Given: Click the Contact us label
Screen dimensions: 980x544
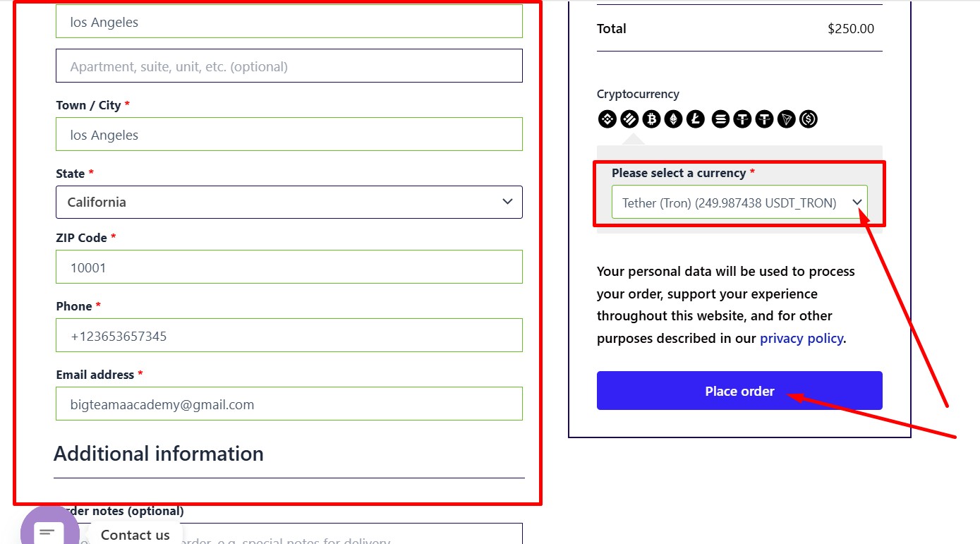Looking at the screenshot, I should coord(134,535).
